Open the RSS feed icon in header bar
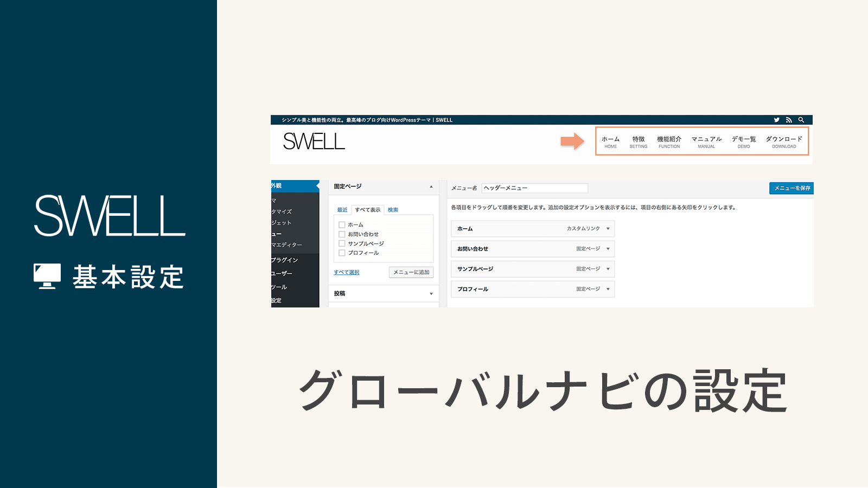The image size is (868, 488). click(789, 120)
